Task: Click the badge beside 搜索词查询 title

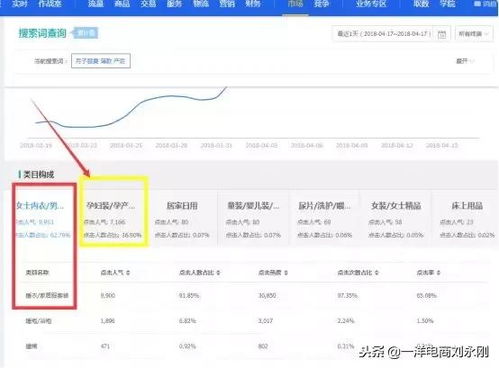Action: click(x=86, y=33)
